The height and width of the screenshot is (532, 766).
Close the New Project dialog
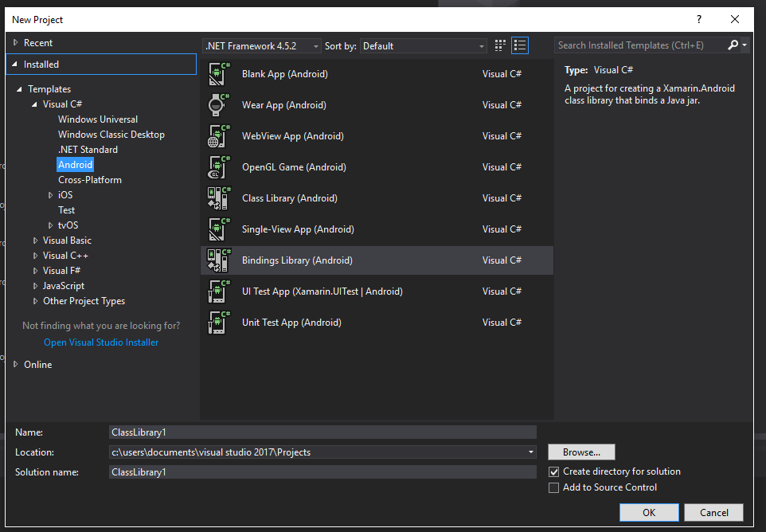(735, 20)
